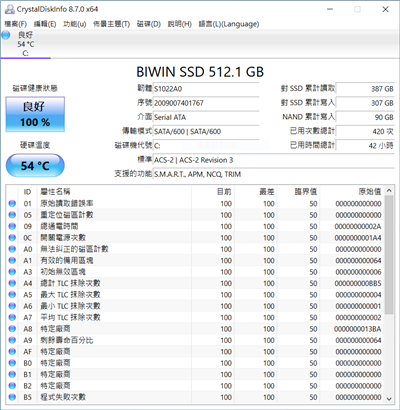Click status orb for attribute A3
The height and width of the screenshot is (410, 400).
pos(12,272)
